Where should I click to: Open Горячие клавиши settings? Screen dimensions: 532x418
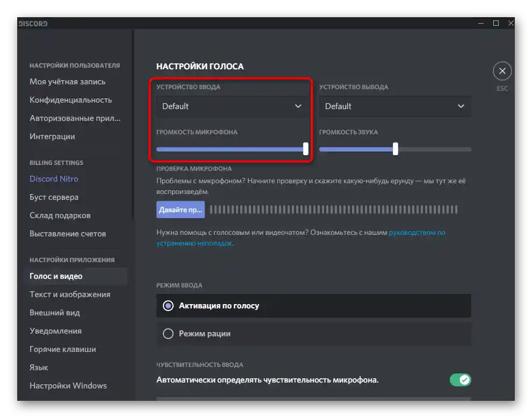(x=63, y=349)
